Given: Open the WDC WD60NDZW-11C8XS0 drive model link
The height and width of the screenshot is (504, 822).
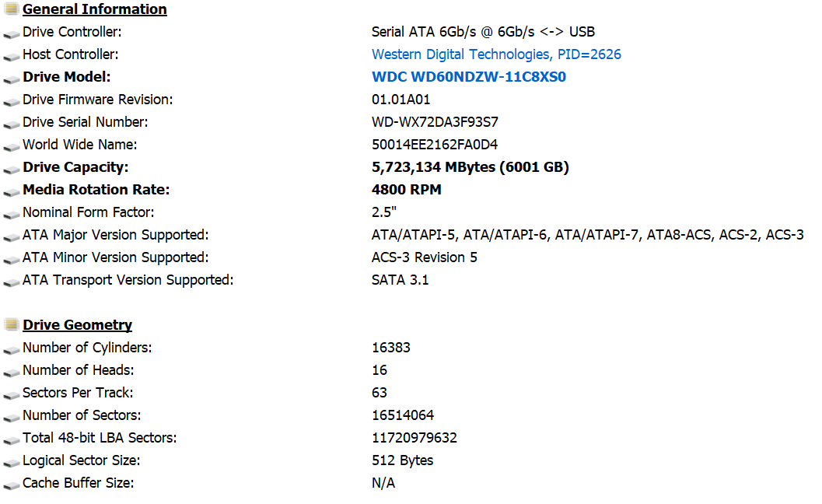Looking at the screenshot, I should point(469,77).
